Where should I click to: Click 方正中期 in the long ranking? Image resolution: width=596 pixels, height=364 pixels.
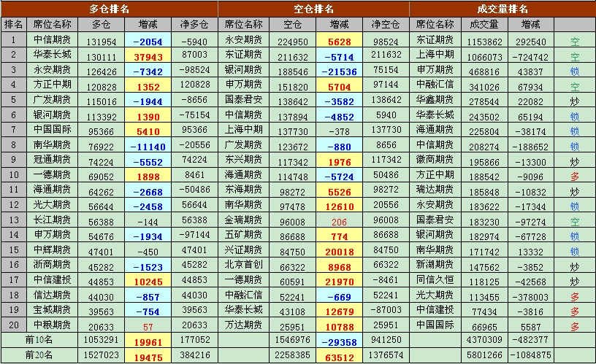tap(52, 85)
